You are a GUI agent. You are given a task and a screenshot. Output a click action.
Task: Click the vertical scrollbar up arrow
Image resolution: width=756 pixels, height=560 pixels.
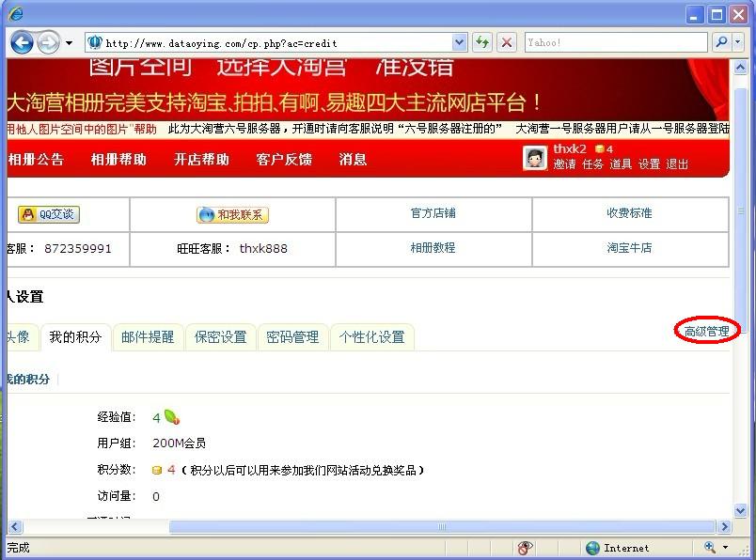740,68
